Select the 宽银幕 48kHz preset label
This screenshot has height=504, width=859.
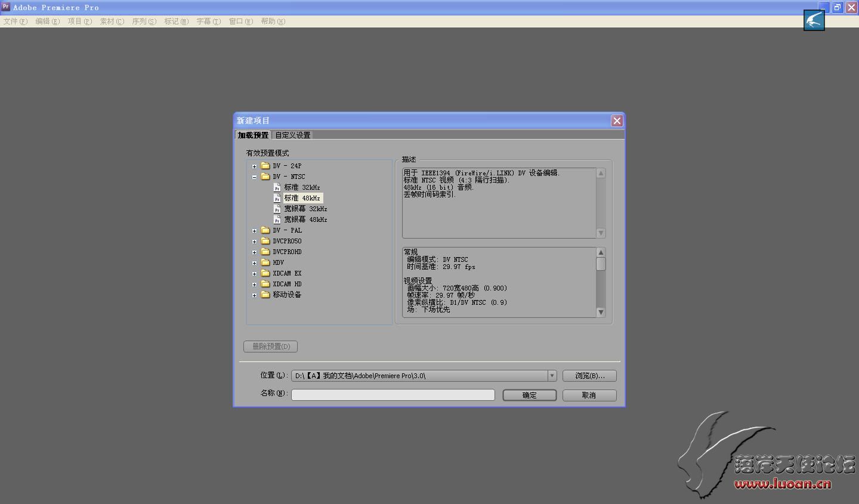click(305, 219)
